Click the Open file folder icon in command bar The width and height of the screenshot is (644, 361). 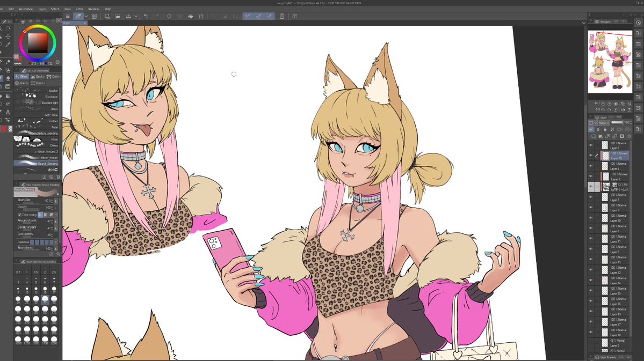(118, 17)
